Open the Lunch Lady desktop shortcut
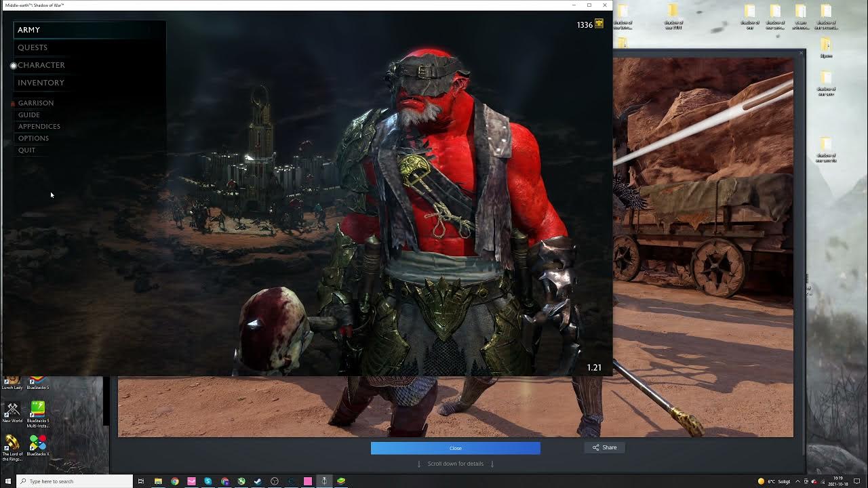 12,384
